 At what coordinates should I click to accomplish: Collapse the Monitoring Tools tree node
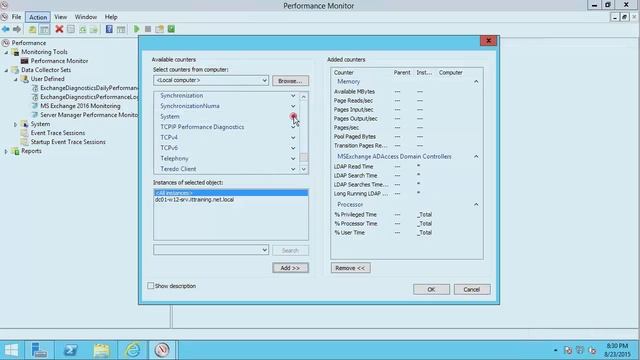tap(6, 52)
